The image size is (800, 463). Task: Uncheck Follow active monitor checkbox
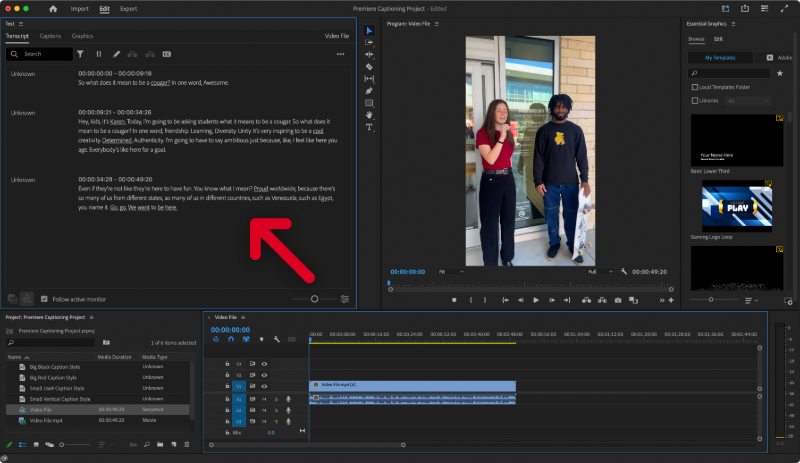[44, 298]
